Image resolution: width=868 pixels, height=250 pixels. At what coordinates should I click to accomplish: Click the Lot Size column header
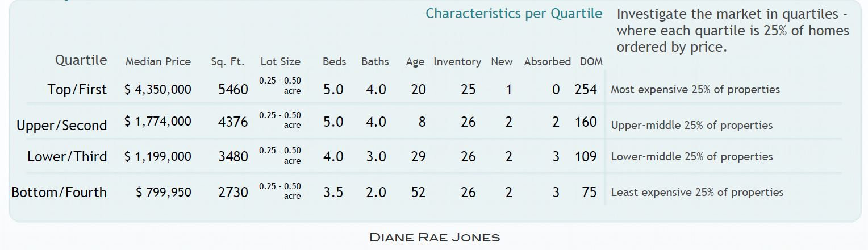(x=280, y=62)
